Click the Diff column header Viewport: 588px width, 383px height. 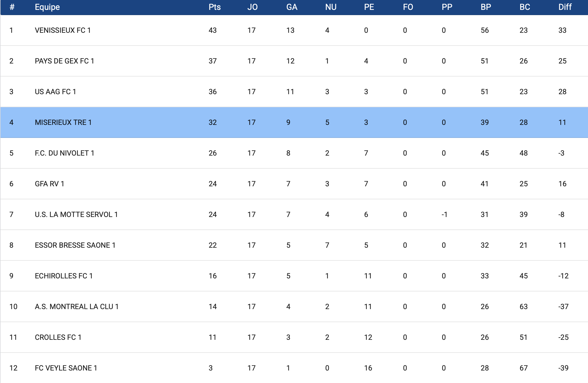(x=565, y=7)
